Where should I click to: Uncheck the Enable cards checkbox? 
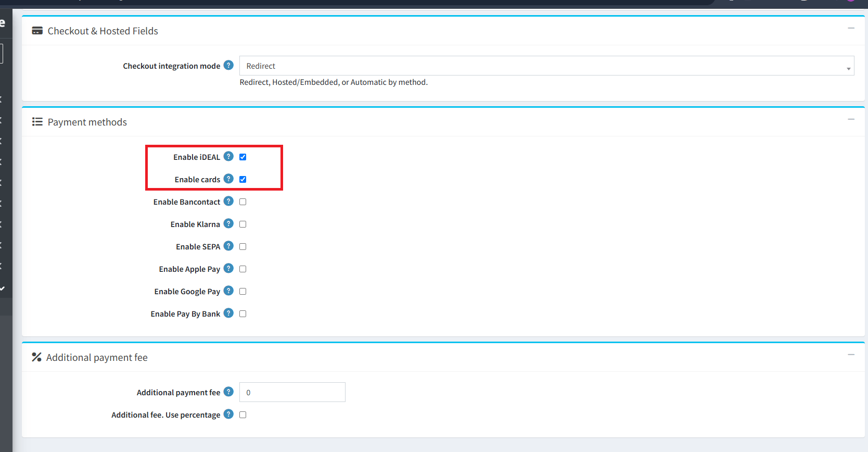pos(242,179)
